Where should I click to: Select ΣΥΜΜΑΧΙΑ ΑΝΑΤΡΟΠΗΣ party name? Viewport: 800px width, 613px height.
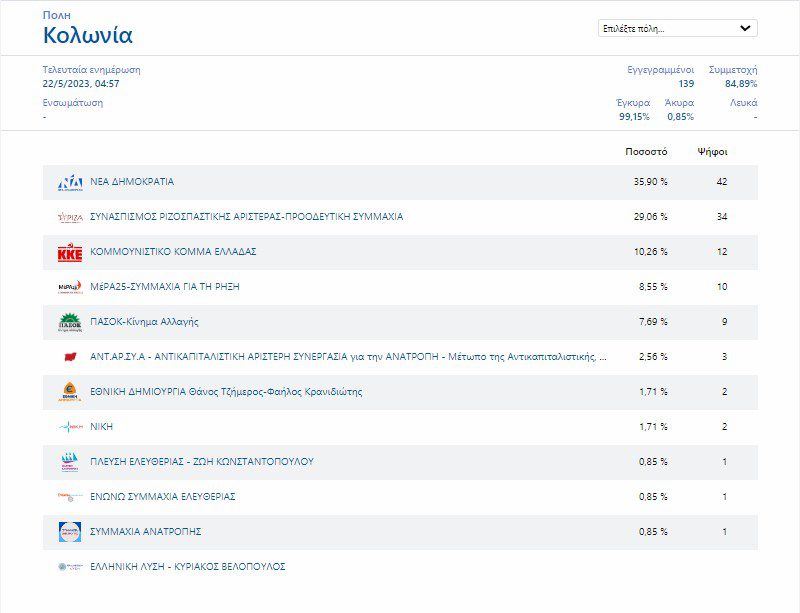tap(145, 531)
